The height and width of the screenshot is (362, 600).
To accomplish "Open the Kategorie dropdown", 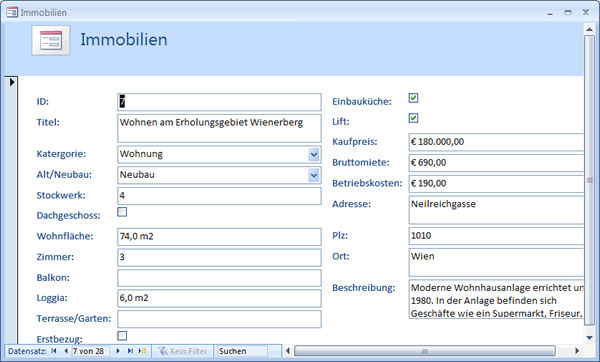I will pos(314,155).
